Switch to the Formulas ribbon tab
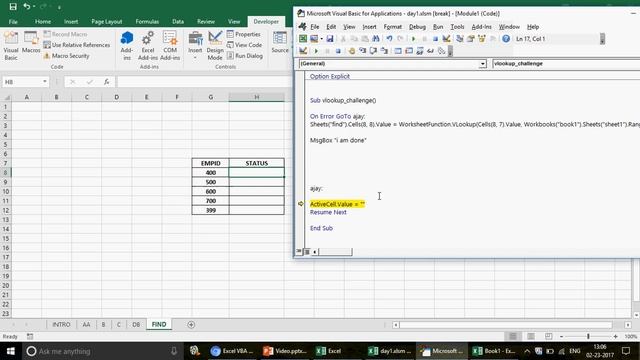This screenshot has height=360, width=640. [x=147, y=22]
